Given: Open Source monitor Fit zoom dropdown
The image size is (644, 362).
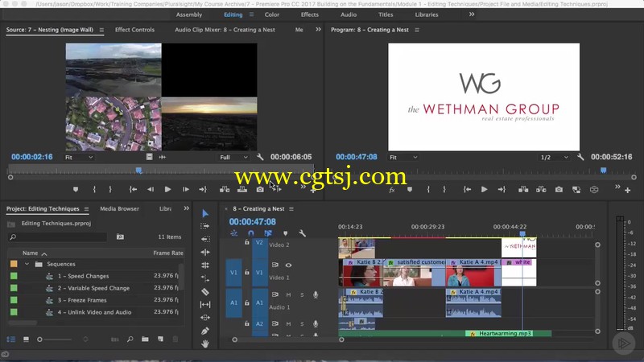Looking at the screenshot, I should pos(79,158).
